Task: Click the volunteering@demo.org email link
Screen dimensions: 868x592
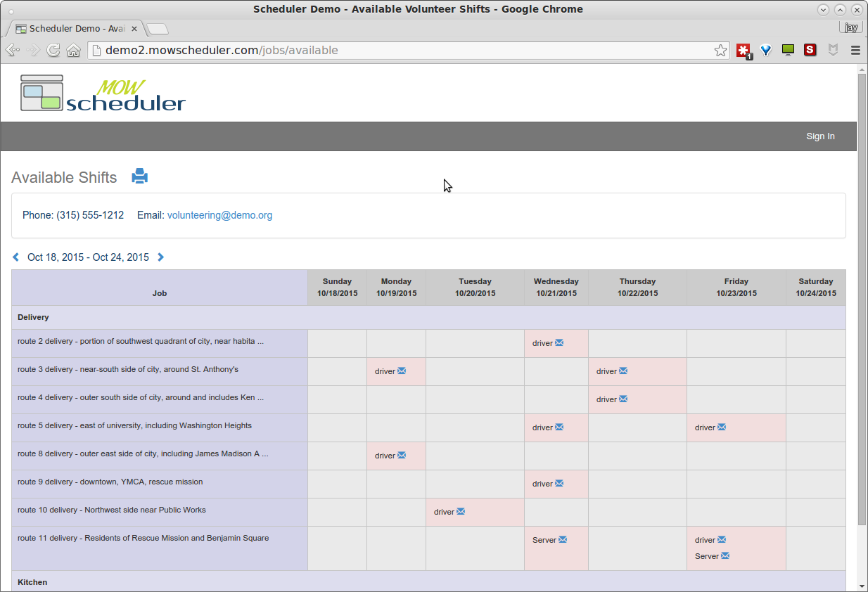Action: click(219, 215)
